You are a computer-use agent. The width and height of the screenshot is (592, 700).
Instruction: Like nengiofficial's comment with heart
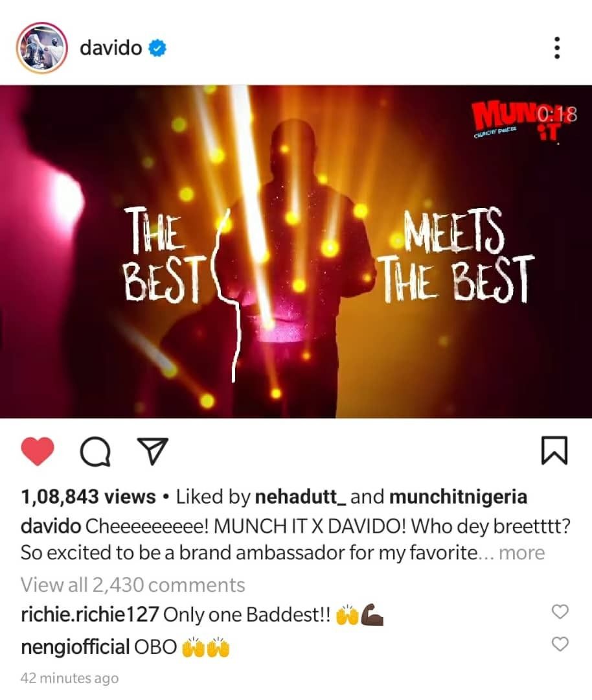(x=560, y=644)
